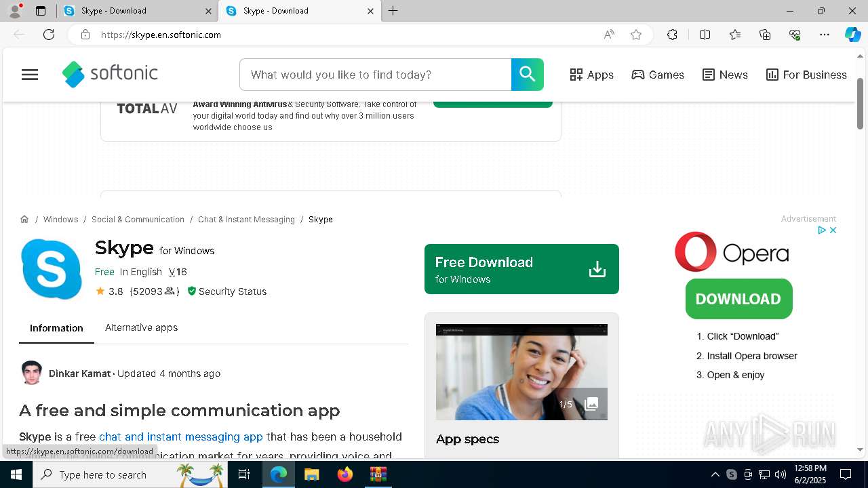Open author Dinkar Kamat link
Image resolution: width=868 pixels, height=488 pixels.
tap(79, 373)
